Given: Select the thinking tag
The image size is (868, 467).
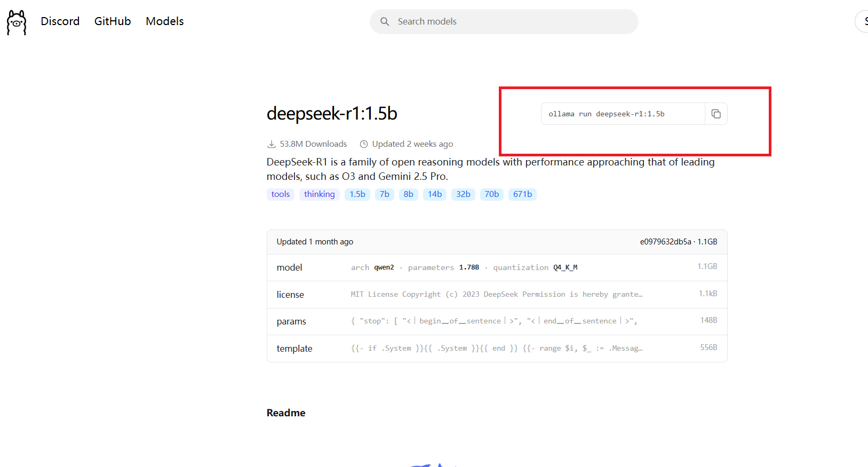Looking at the screenshot, I should [x=320, y=194].
